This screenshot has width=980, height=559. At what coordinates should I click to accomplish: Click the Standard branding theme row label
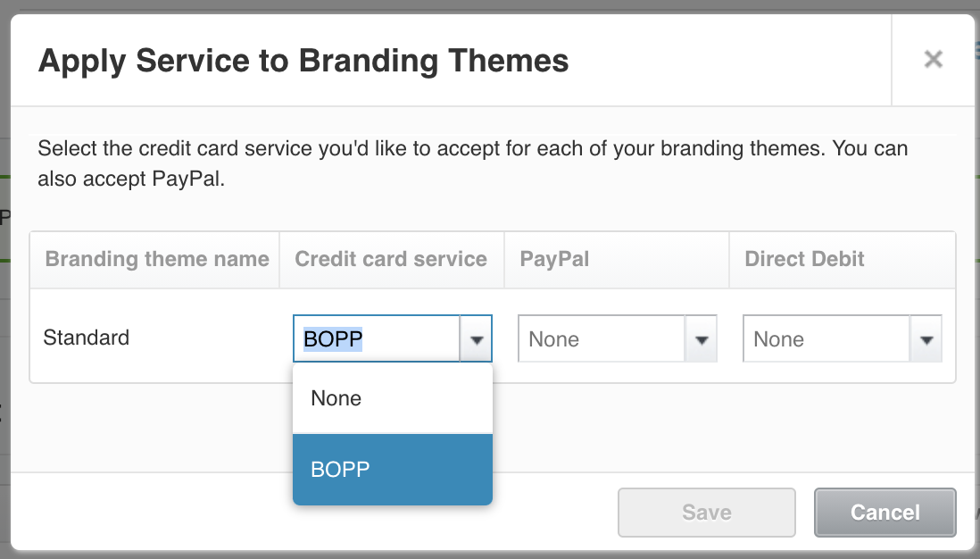click(87, 338)
